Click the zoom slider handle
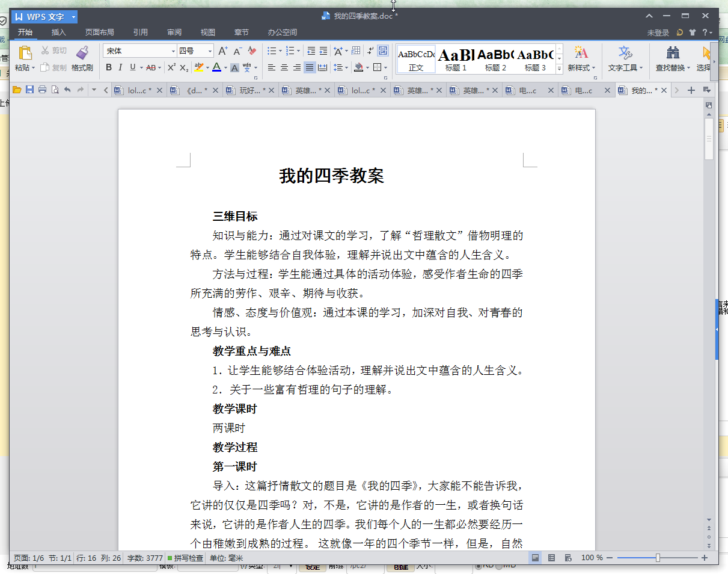Image resolution: width=728 pixels, height=574 pixels. point(658,558)
